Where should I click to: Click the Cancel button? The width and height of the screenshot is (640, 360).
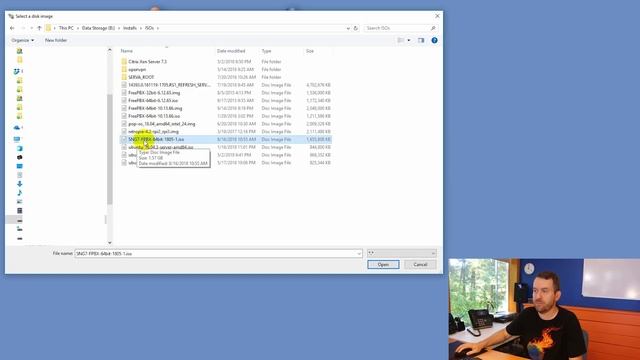click(420, 264)
